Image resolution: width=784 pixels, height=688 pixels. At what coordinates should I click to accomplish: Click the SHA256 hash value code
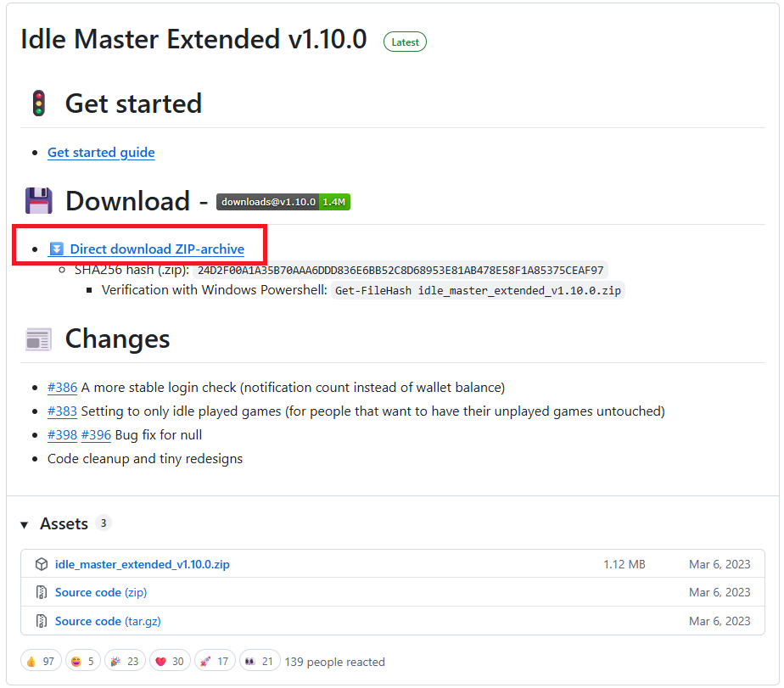[400, 271]
